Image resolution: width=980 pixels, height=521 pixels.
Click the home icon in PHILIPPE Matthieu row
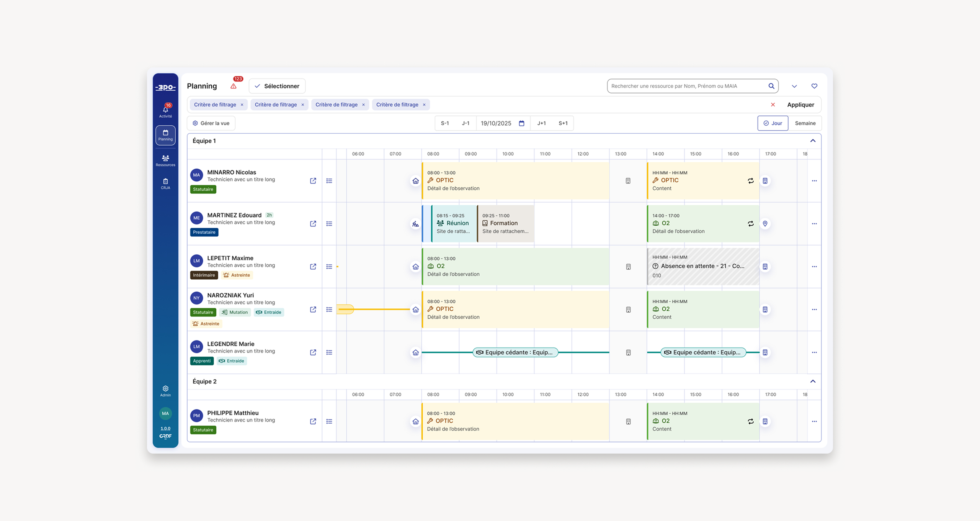pos(415,421)
